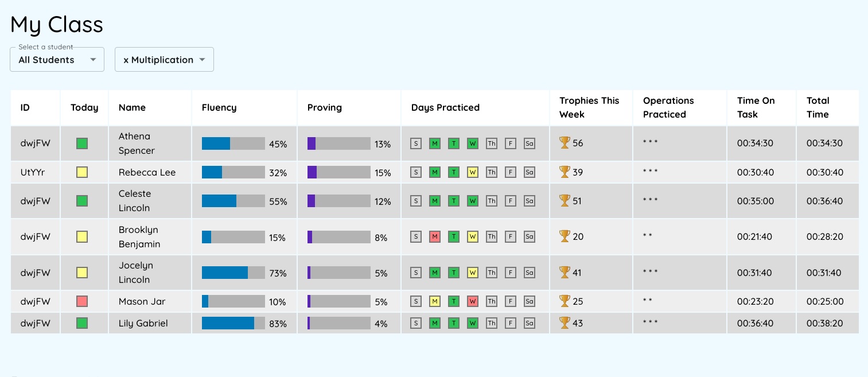Open the All Students dropdown
The height and width of the screenshot is (377, 868).
click(x=57, y=60)
